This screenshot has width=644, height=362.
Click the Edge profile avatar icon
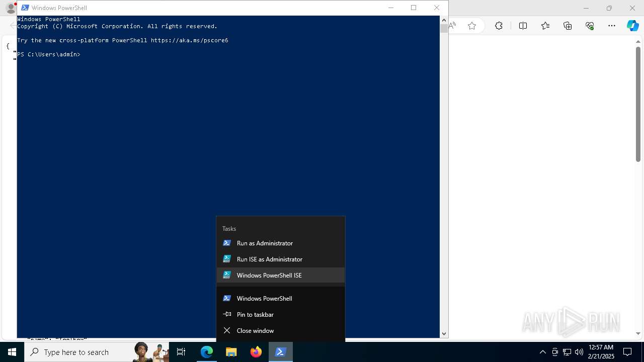[10, 8]
